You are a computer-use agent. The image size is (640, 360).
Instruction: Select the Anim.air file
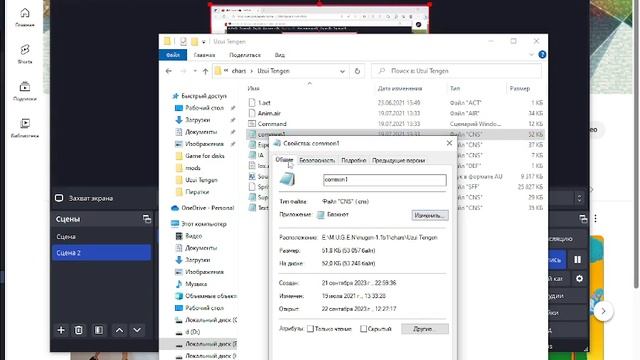[269, 113]
